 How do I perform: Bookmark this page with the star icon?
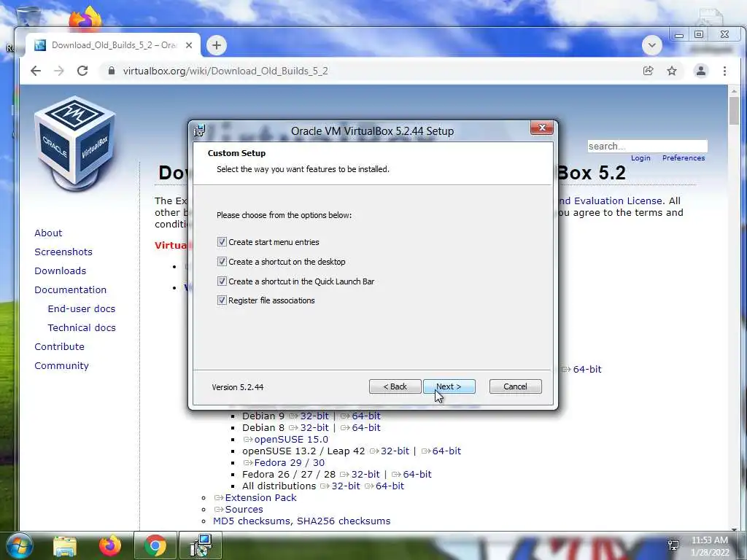pyautogui.click(x=672, y=71)
